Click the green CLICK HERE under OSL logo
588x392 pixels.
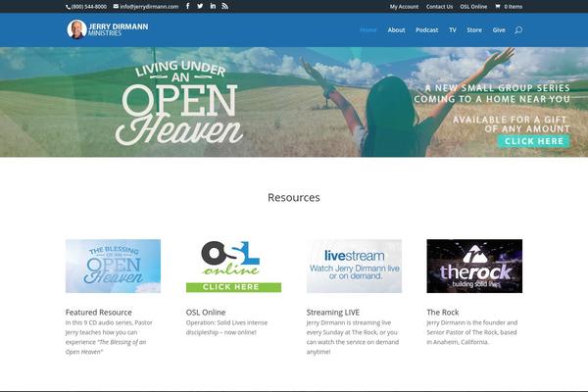pos(233,287)
